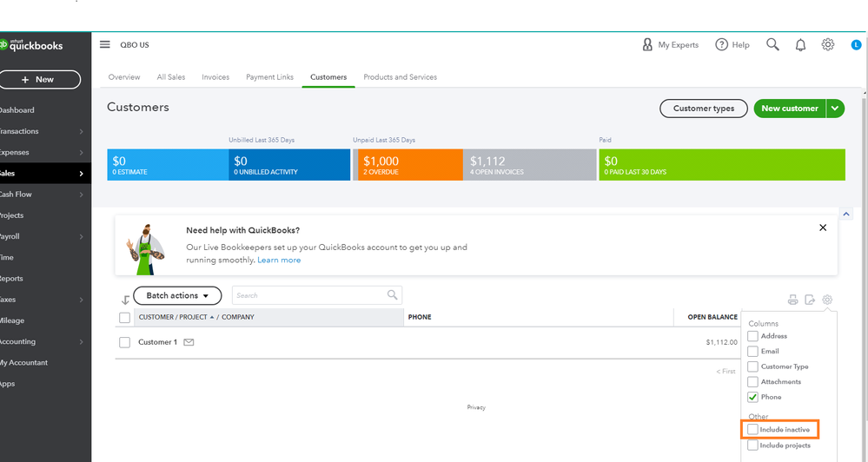This screenshot has width=868, height=462.
Task: Open the hamburger navigation menu icon
Action: pos(104,44)
